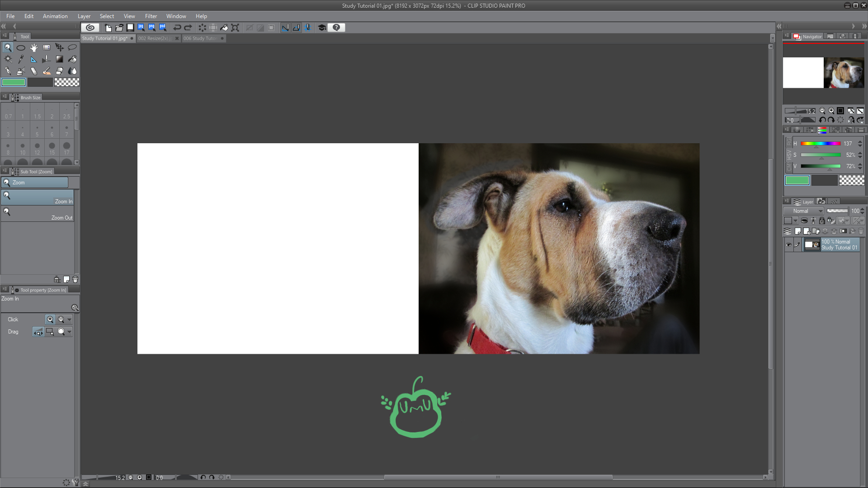
Task: Hide the Study Tutorial 01 layer
Action: 788,245
